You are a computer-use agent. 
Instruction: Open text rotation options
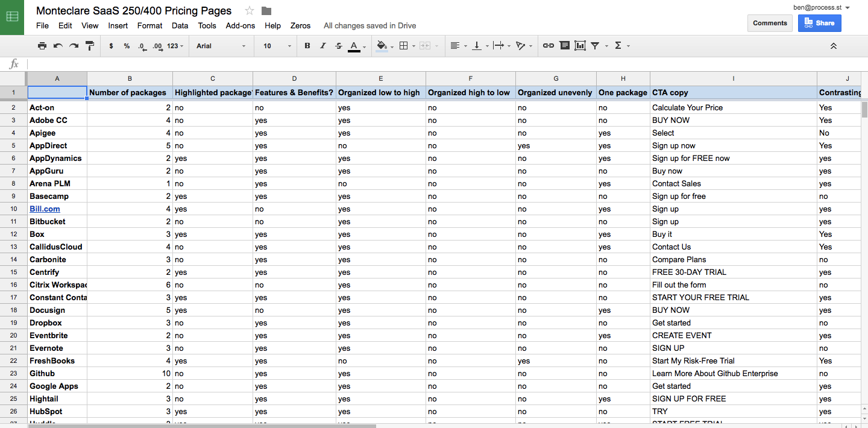521,46
